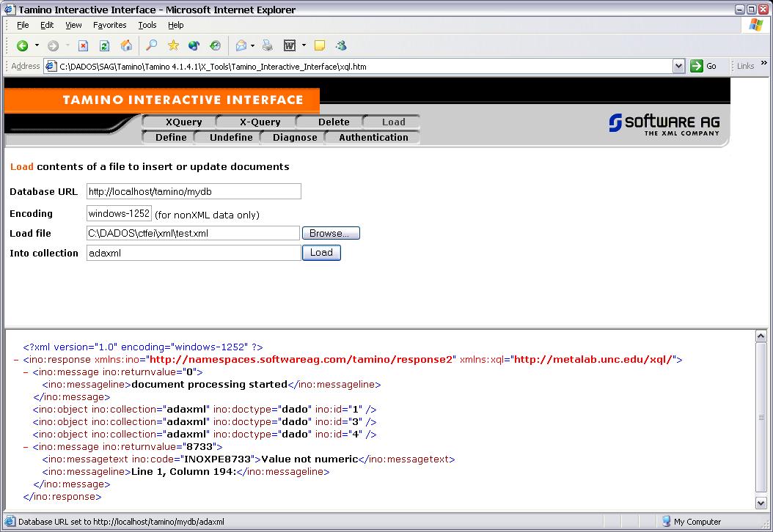Open the Messenger icon in toolbar

(x=340, y=46)
